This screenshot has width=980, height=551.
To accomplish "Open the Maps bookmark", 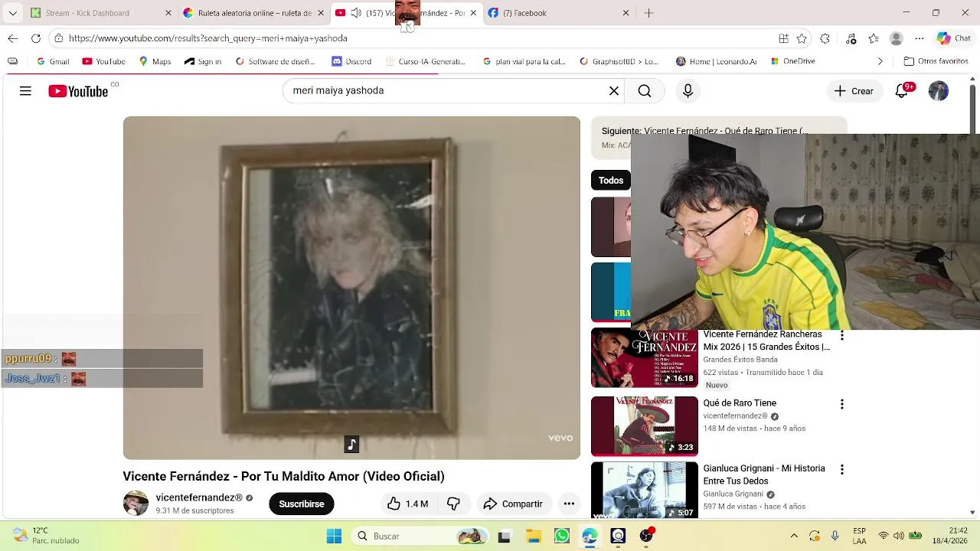I will pyautogui.click(x=155, y=61).
